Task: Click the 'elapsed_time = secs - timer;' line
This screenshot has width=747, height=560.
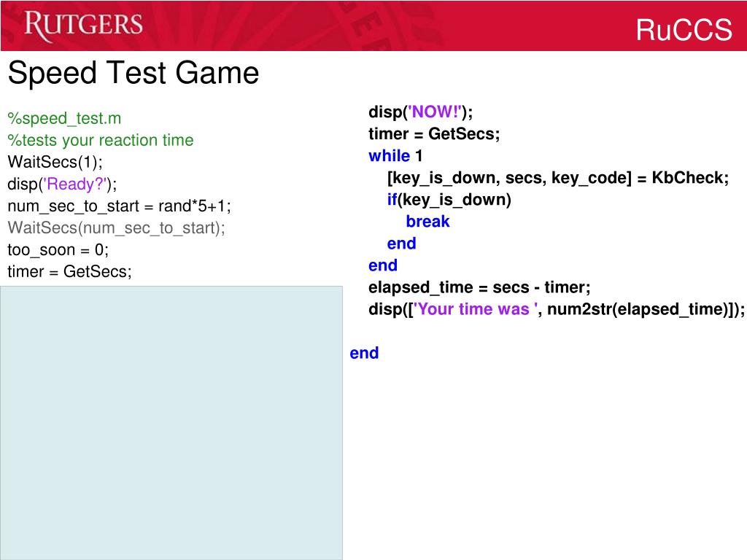Action: click(x=479, y=287)
